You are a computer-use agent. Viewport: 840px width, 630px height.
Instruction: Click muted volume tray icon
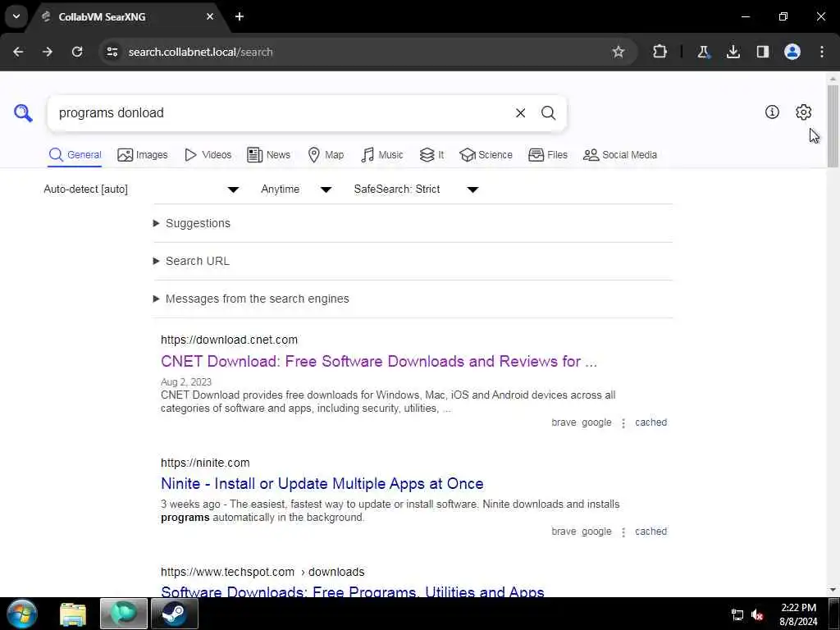(x=757, y=615)
